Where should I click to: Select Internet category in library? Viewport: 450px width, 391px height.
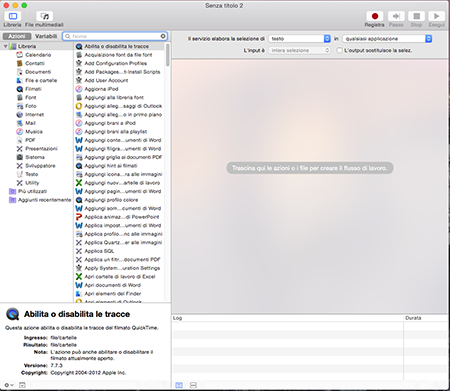[35, 115]
